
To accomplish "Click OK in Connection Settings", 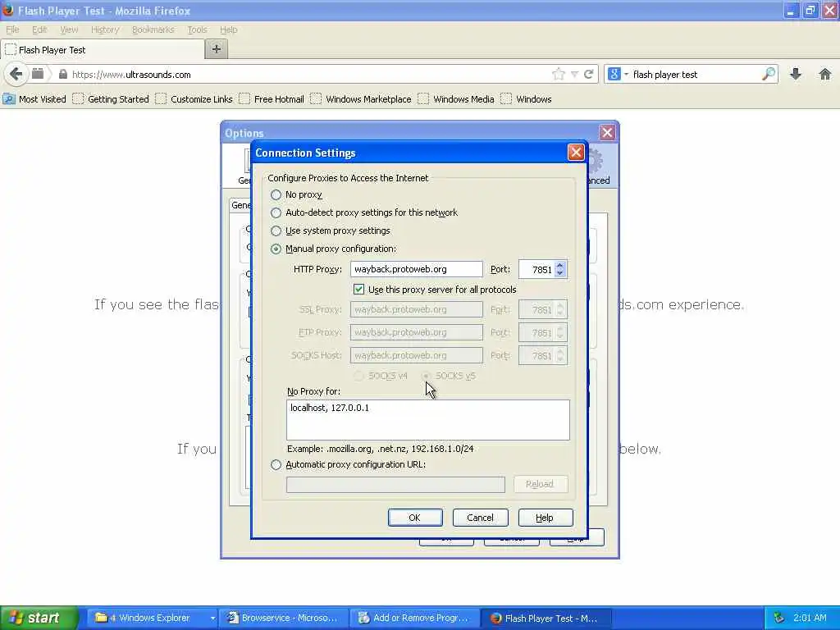I will [414, 518].
